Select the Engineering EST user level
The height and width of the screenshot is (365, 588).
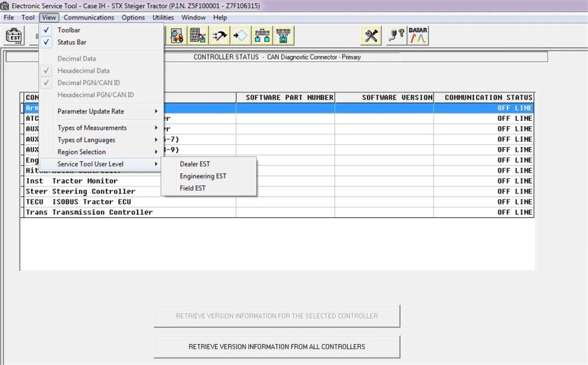(x=209, y=176)
